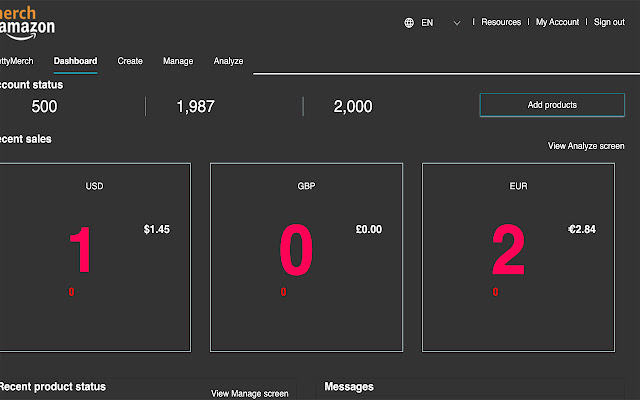
Task: Select the Manage tab
Action: point(178,61)
